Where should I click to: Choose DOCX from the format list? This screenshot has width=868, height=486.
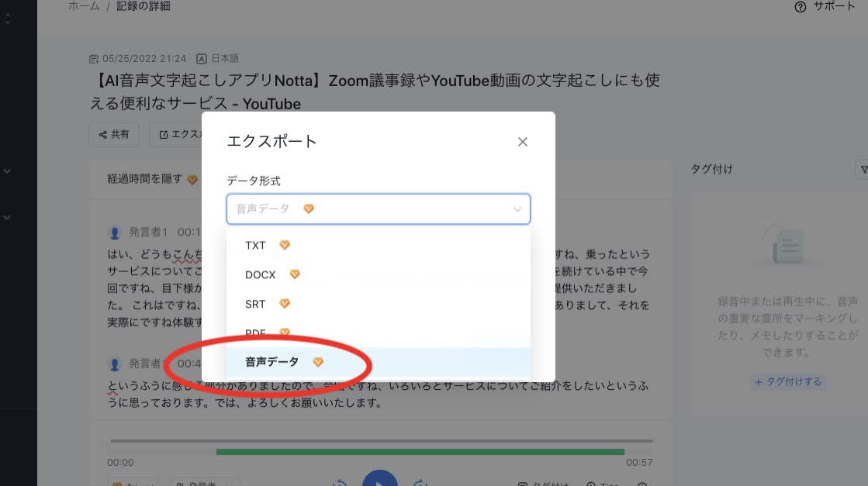pyautogui.click(x=378, y=274)
